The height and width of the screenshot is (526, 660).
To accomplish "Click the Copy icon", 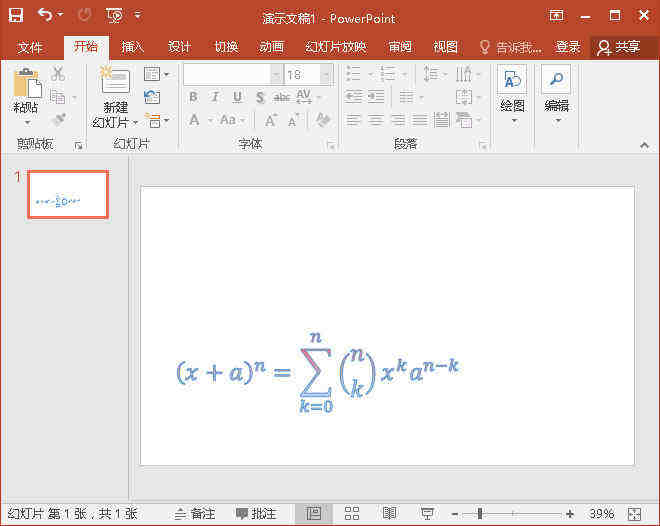I will pos(58,97).
